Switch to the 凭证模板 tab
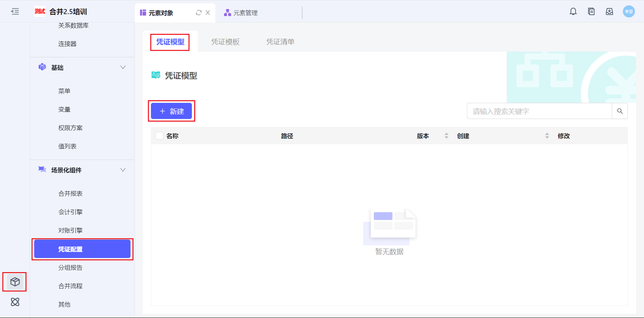Image resolution: width=644 pixels, height=318 pixels. pyautogui.click(x=225, y=42)
